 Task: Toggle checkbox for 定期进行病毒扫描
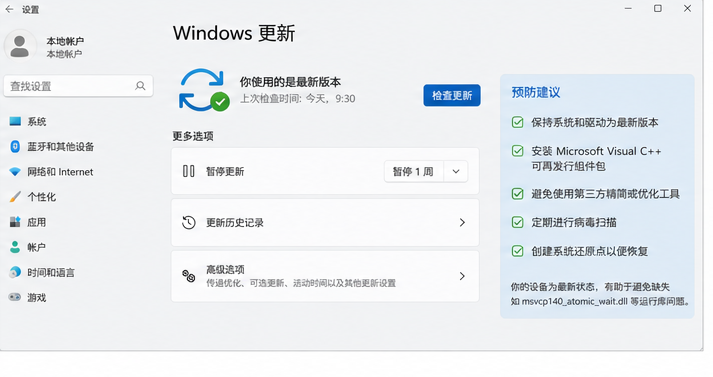[517, 222]
